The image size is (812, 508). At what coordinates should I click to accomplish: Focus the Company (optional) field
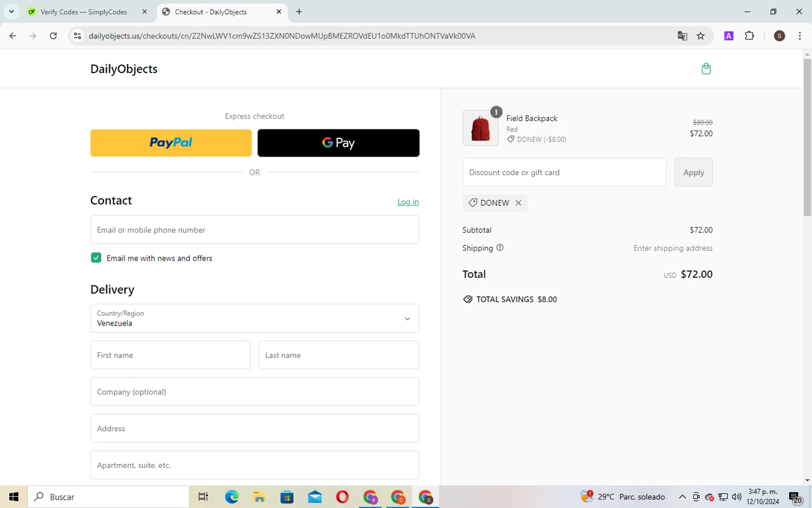pos(254,392)
